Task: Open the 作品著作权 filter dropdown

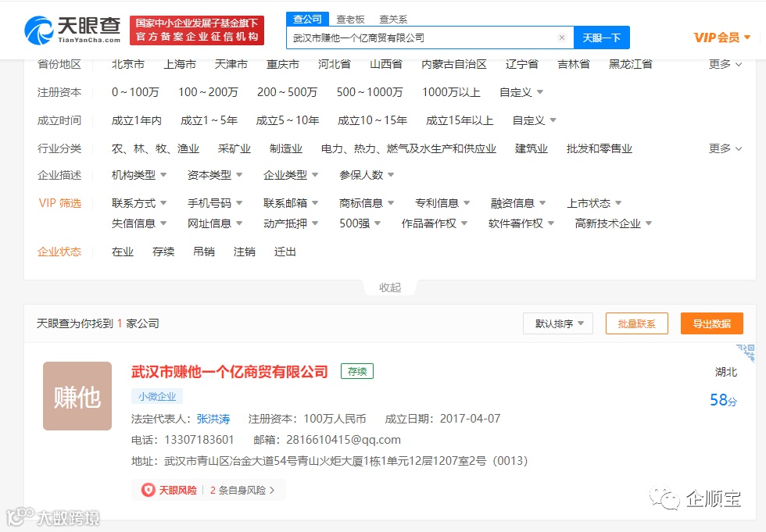Action: click(435, 223)
